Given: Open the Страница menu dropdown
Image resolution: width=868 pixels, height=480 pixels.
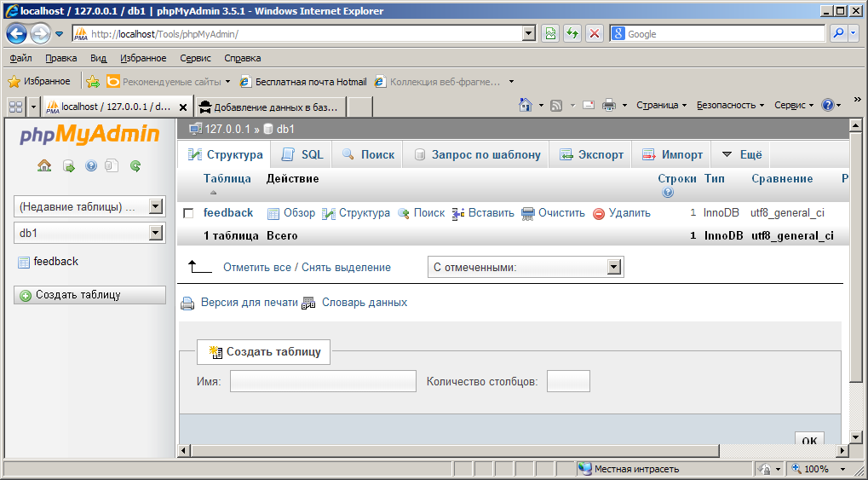Looking at the screenshot, I should (x=662, y=105).
